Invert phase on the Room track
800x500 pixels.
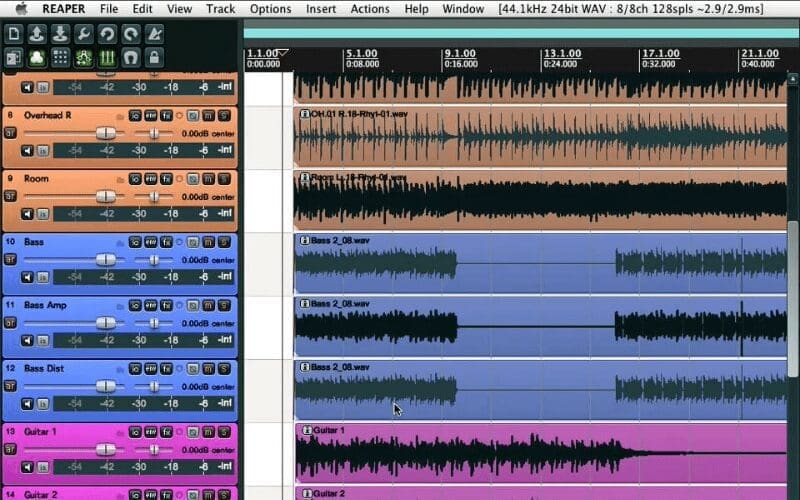193,179
